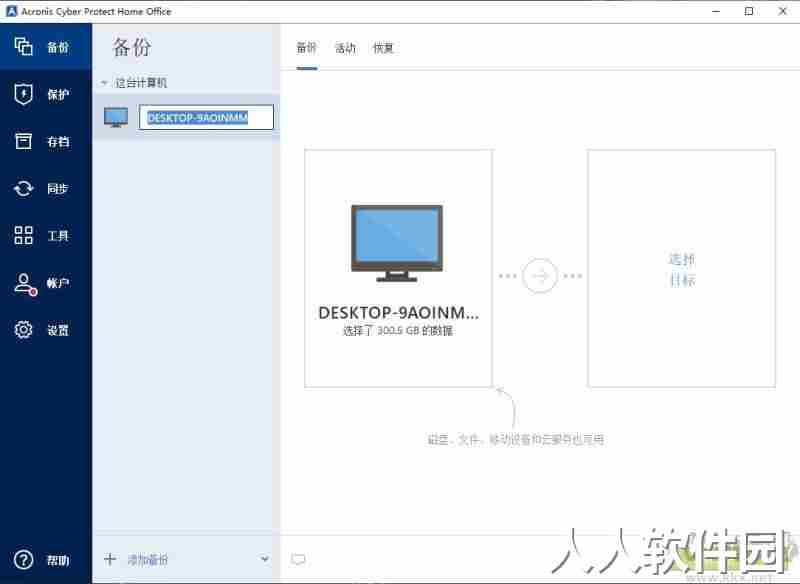Open the 备份 (Backup) sidebar section
Image resolution: width=800 pixels, height=584 pixels.
point(46,47)
